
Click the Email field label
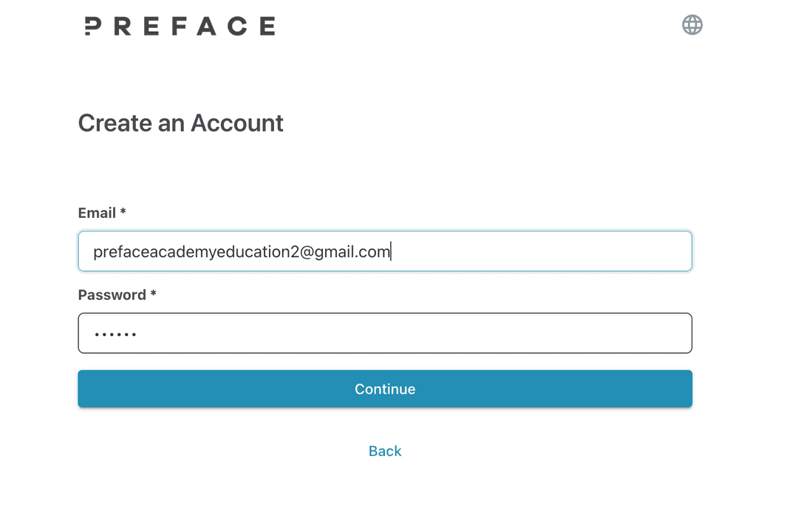coord(97,213)
